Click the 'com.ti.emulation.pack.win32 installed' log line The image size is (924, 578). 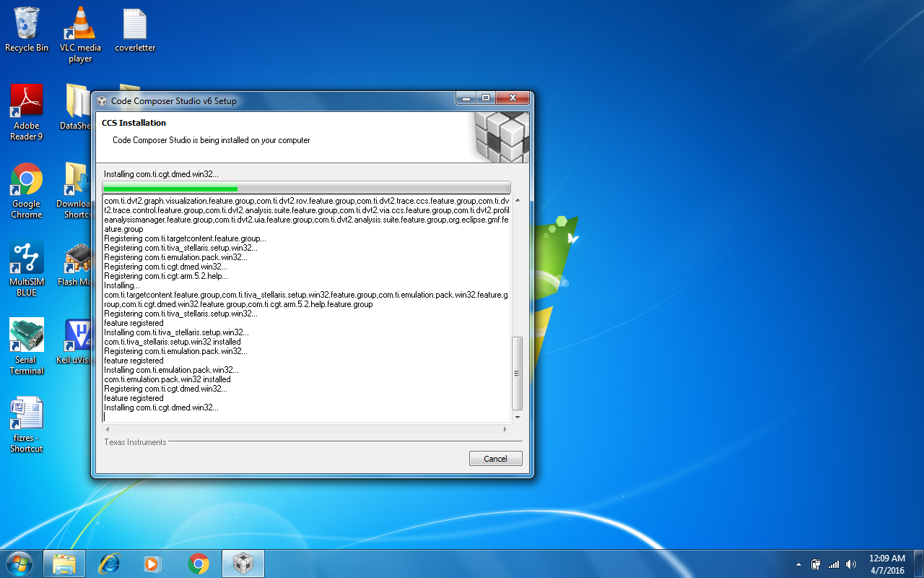(167, 379)
